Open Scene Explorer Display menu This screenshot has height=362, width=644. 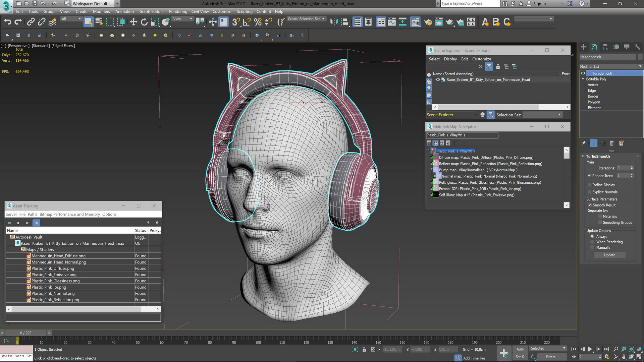pos(450,59)
